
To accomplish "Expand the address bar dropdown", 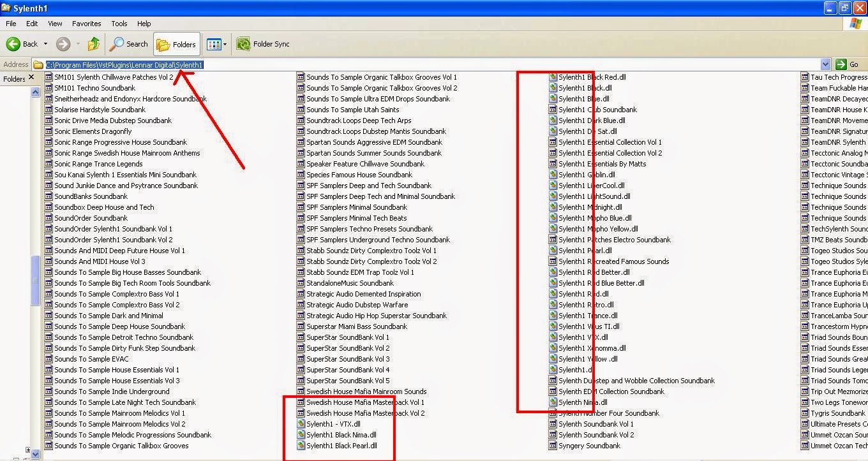I will click(825, 64).
